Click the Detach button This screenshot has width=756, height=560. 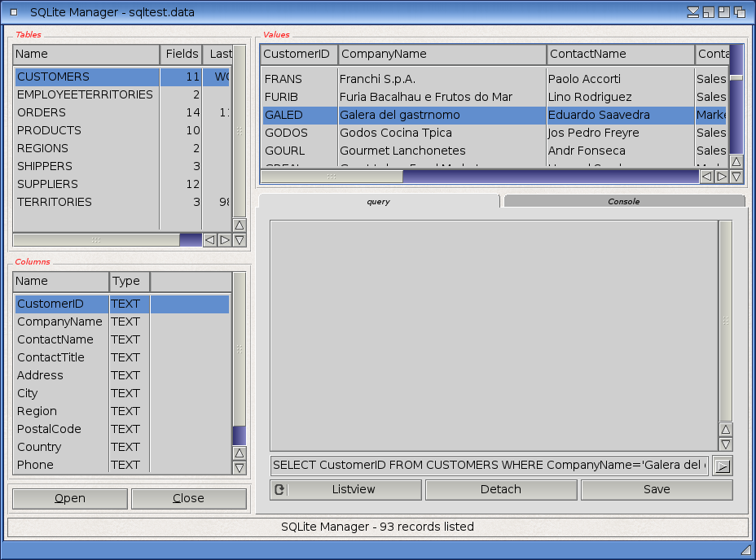tap(501, 490)
